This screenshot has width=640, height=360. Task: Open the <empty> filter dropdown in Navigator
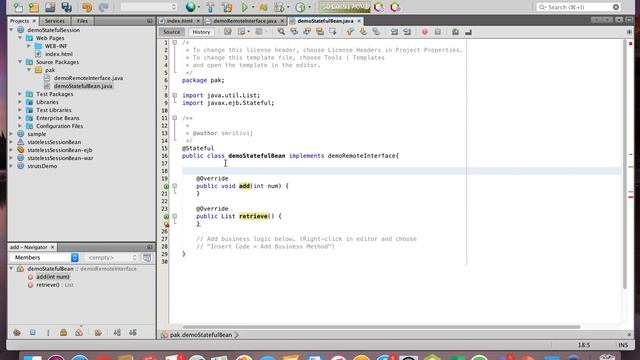[x=111, y=258]
